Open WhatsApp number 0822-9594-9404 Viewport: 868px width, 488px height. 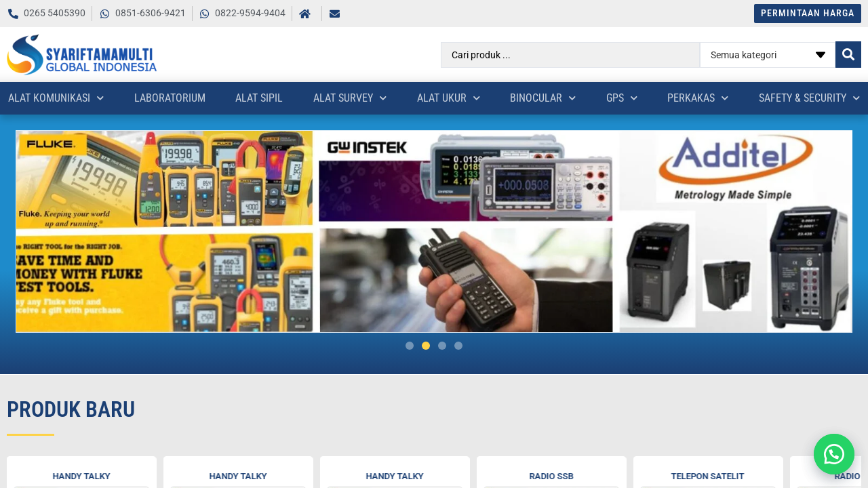[250, 14]
